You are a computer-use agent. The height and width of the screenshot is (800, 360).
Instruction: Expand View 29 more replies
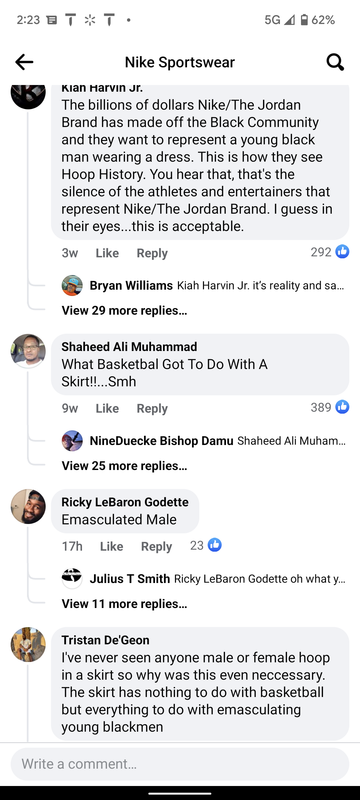[x=124, y=310]
